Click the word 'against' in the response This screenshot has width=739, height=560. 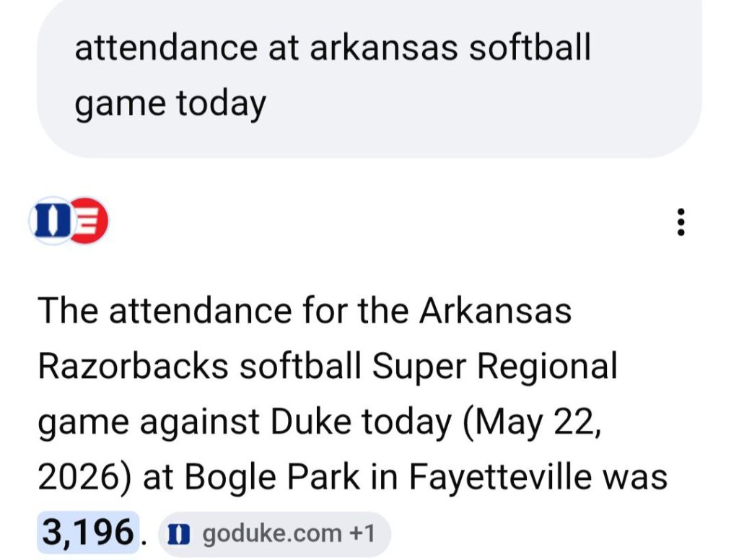coord(200,422)
